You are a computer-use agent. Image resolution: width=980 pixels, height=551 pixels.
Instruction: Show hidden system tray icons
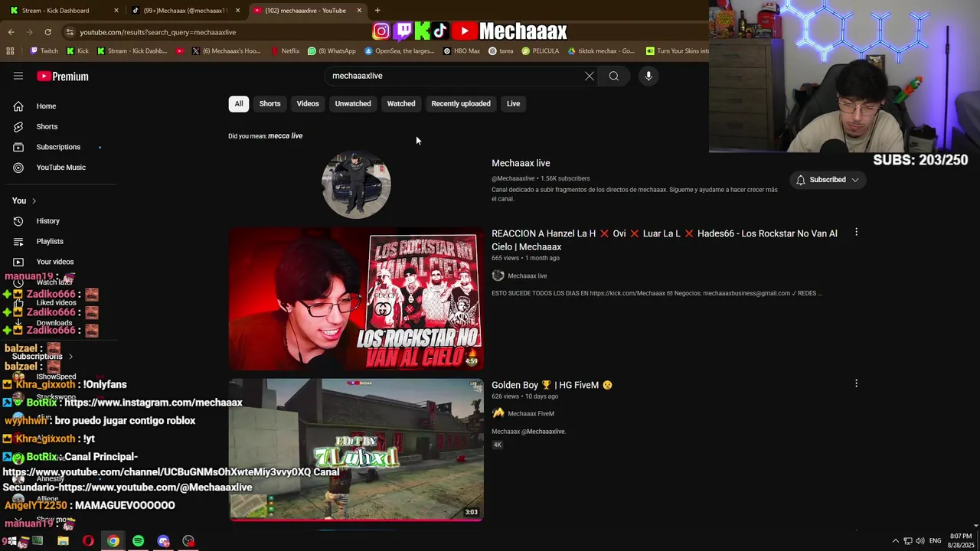coord(896,541)
